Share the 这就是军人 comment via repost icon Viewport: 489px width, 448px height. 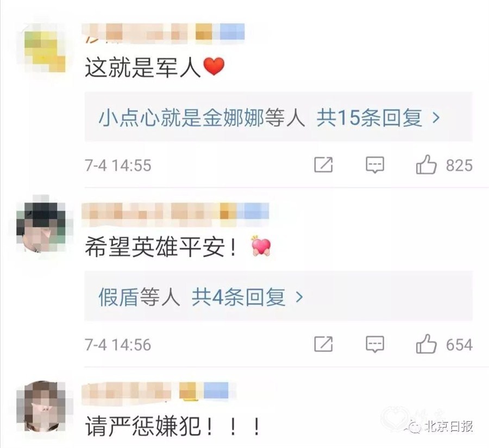323,164
